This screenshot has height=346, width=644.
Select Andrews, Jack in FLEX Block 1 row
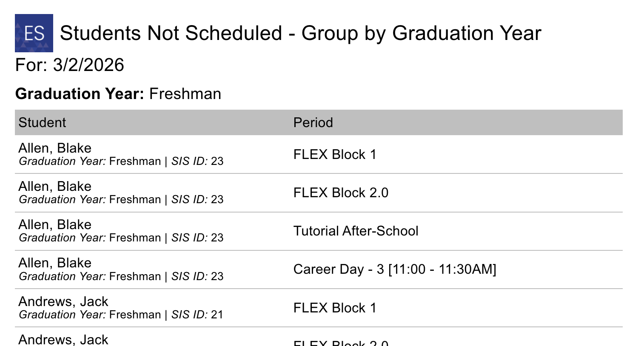pyautogui.click(x=63, y=301)
